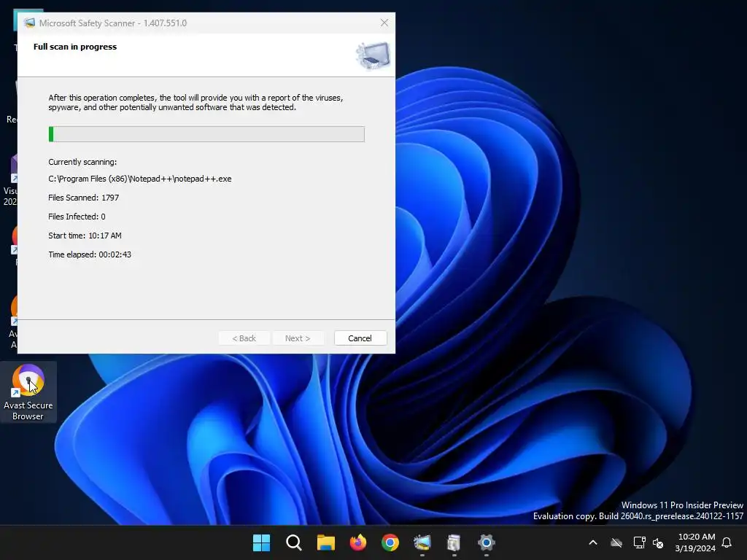Click the muted volume tray icon
The image size is (747, 560).
coord(659,542)
